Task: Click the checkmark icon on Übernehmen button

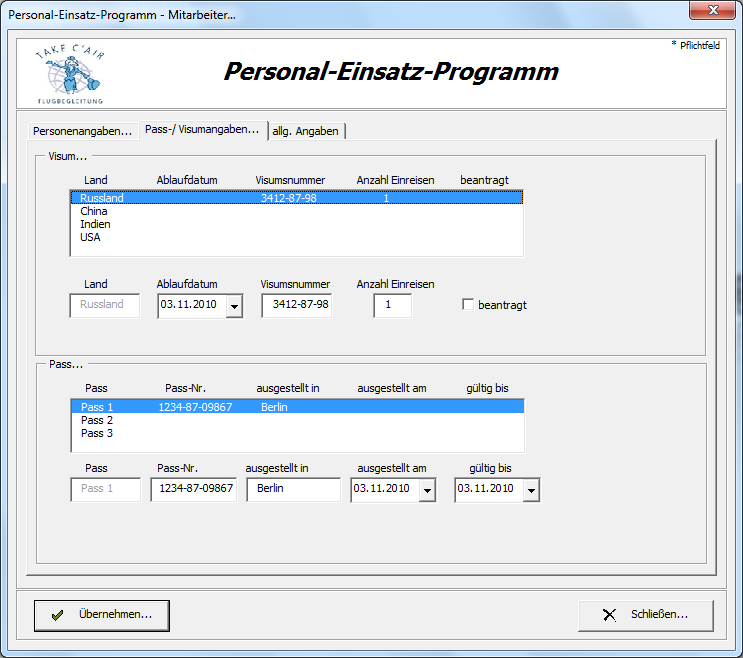Action: pos(58,615)
